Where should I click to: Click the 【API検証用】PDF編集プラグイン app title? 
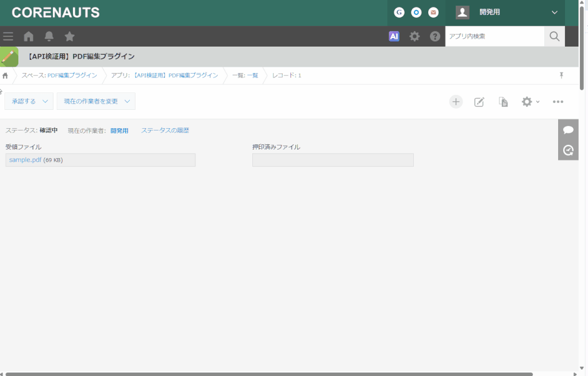click(82, 57)
